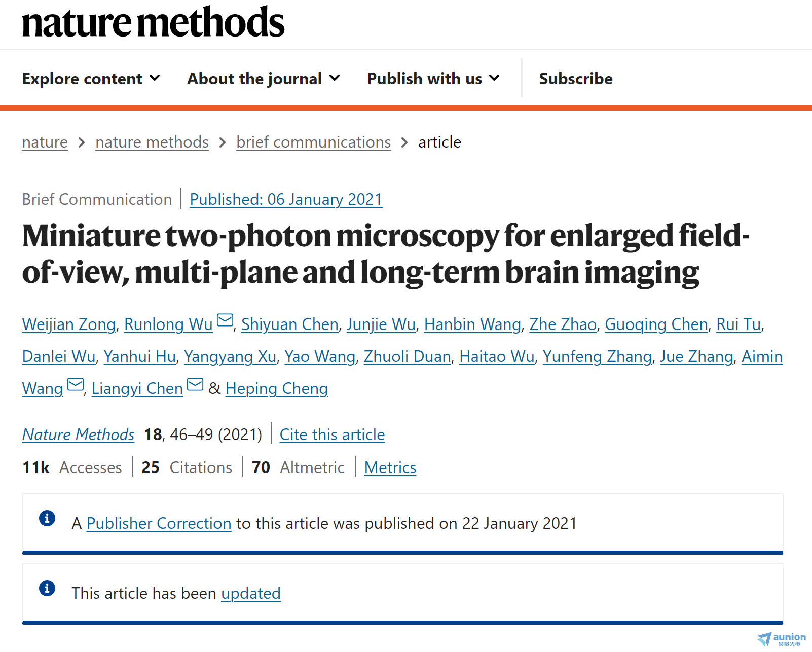Open the Nature Methods journal link in citation

79,434
